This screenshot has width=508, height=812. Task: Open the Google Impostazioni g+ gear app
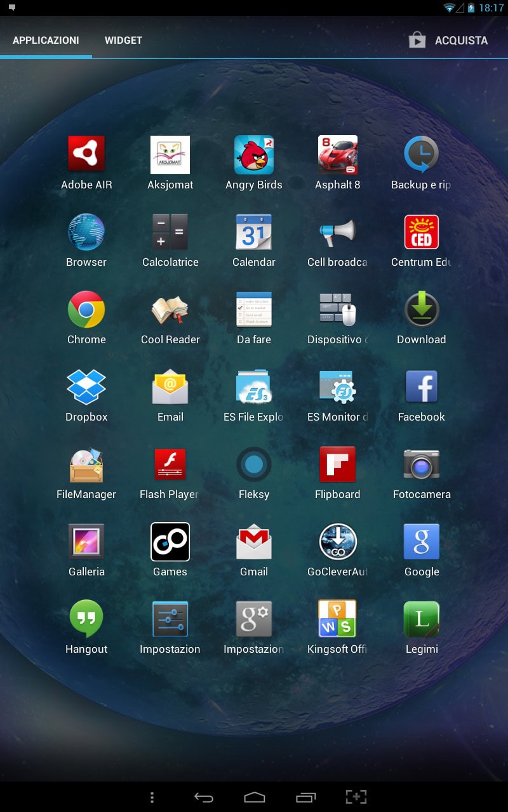pos(254,619)
